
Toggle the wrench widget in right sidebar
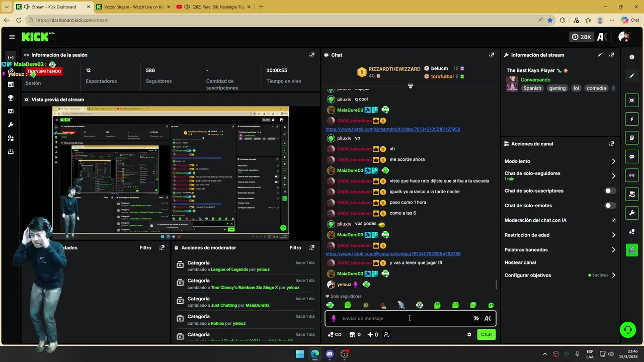[x=632, y=213]
